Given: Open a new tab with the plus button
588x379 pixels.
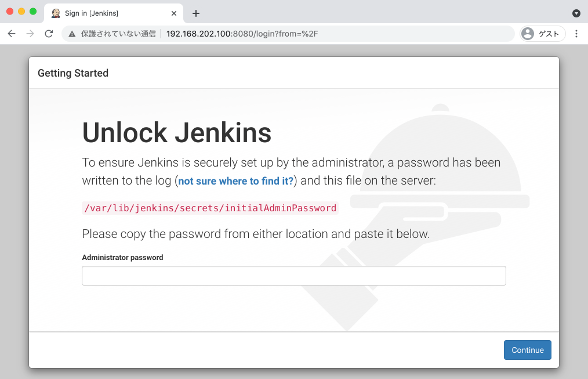Looking at the screenshot, I should (196, 13).
